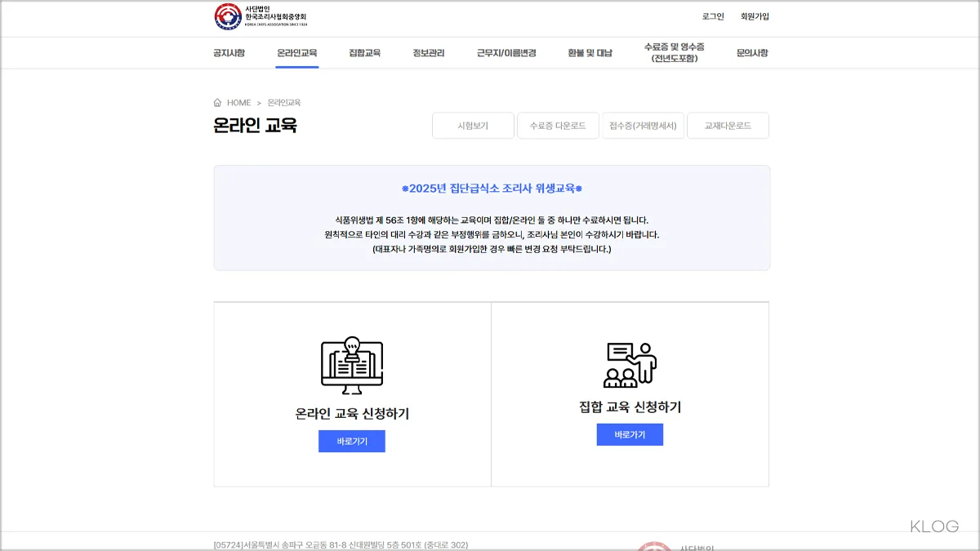Click 바로가기 under 집합 교육 신청하기
Image resolution: width=980 pixels, height=551 pixels.
pos(630,434)
